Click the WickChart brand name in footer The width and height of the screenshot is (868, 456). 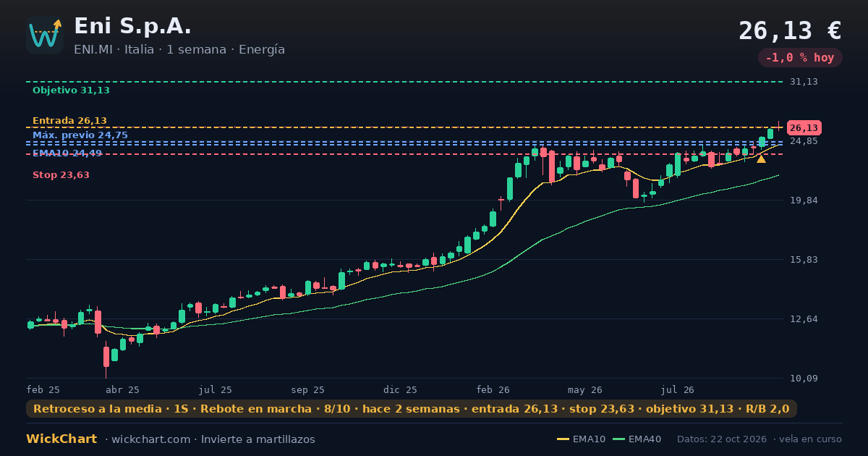pos(61,439)
